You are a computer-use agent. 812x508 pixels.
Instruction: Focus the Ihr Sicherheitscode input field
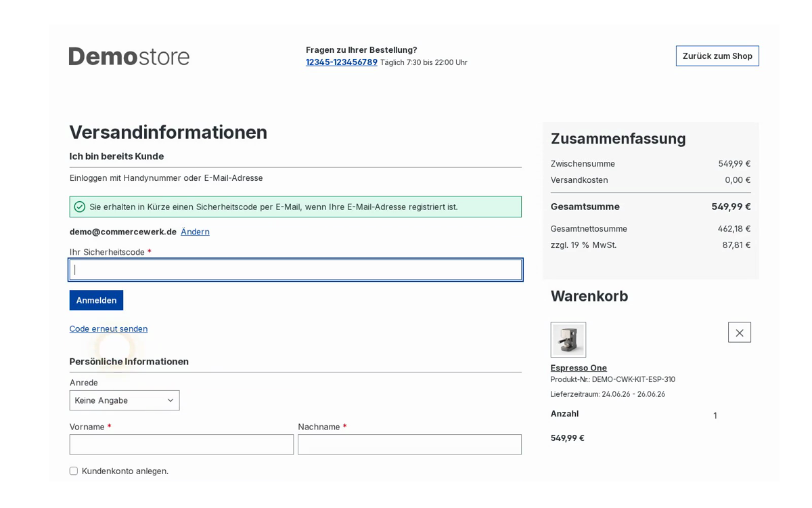pyautogui.click(x=296, y=270)
